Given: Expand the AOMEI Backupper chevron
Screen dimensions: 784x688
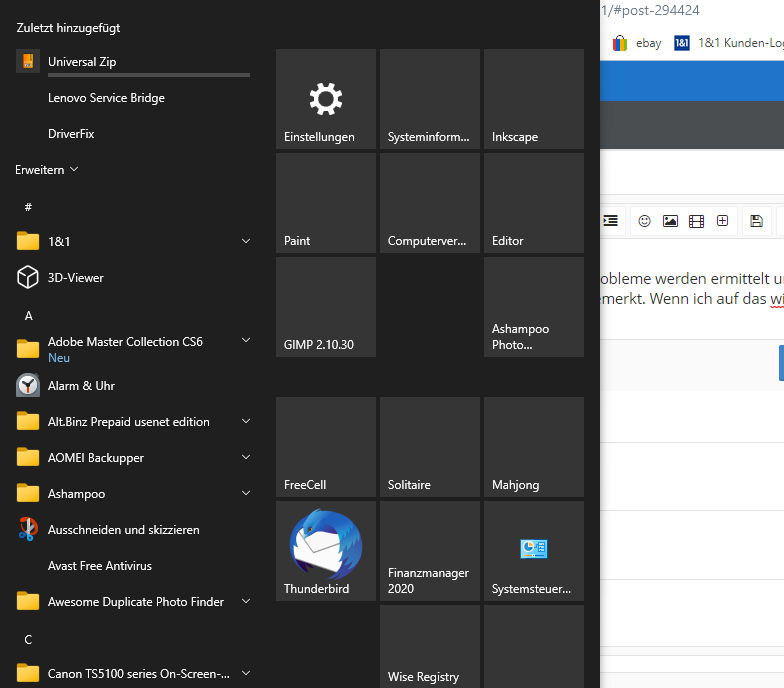Looking at the screenshot, I should [x=246, y=457].
